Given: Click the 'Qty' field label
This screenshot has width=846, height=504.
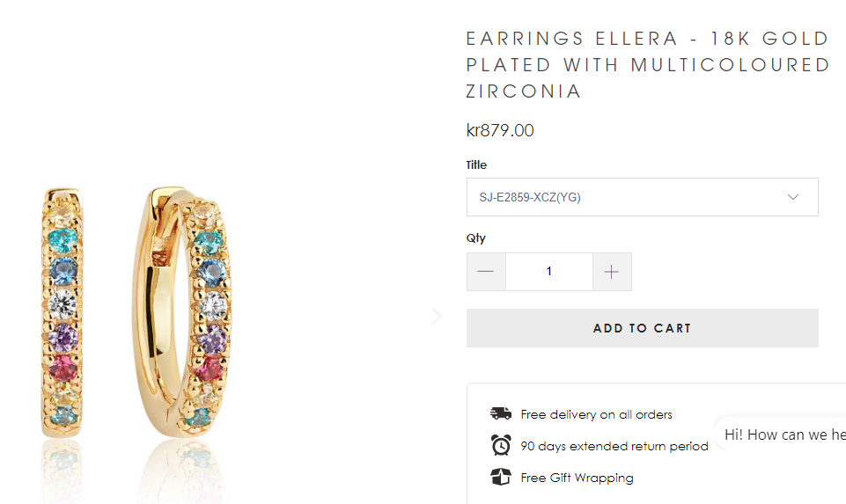Looking at the screenshot, I should (x=475, y=237).
